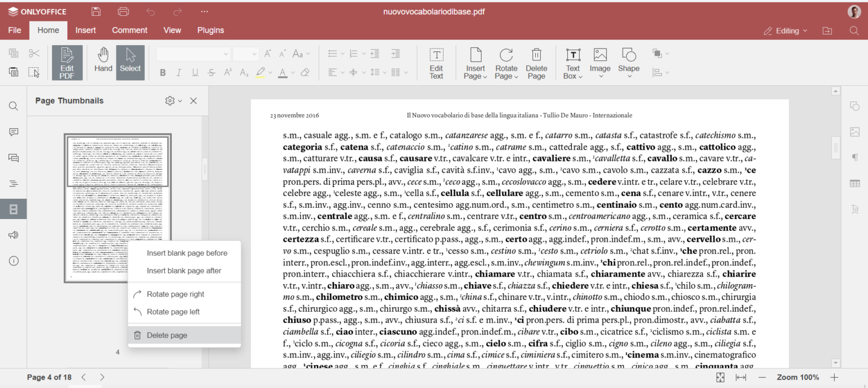Delete the current page via toolbar
868x388 pixels.
click(x=536, y=62)
